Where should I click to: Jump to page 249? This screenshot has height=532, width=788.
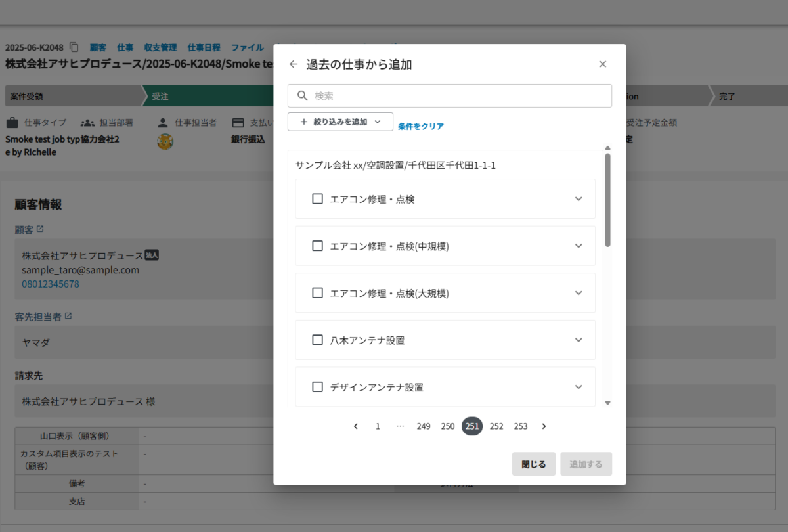424,426
